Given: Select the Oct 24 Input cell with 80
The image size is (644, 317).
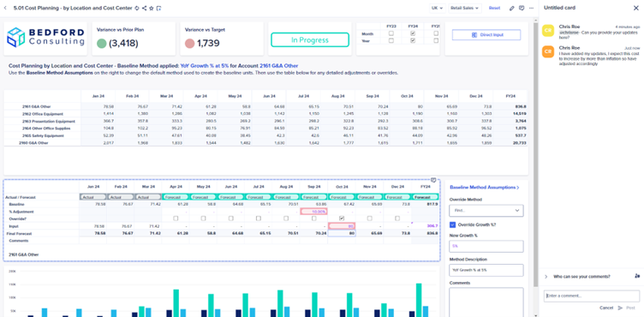Looking at the screenshot, I should pos(342,225).
